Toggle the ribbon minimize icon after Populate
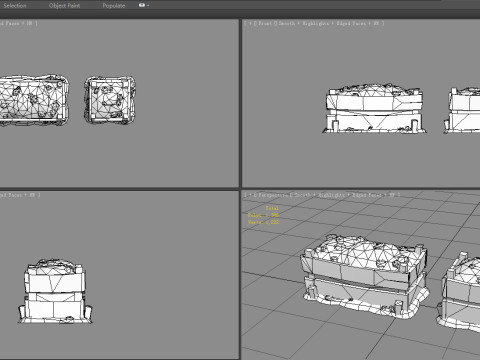 tap(142, 5)
